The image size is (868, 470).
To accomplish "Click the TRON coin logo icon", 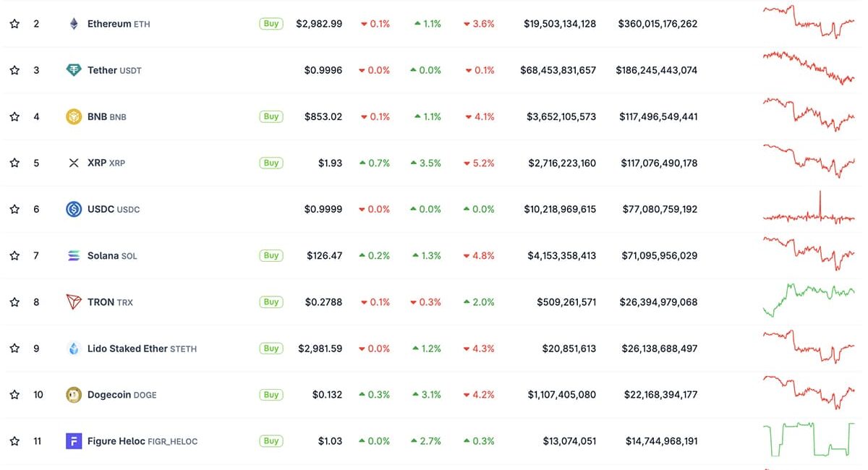I will [73, 302].
